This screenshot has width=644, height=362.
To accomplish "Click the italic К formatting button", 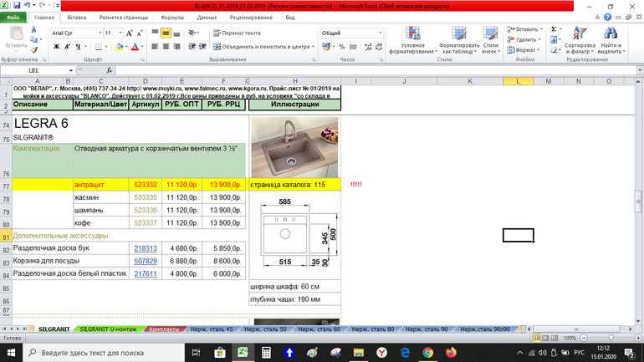I will [65, 47].
